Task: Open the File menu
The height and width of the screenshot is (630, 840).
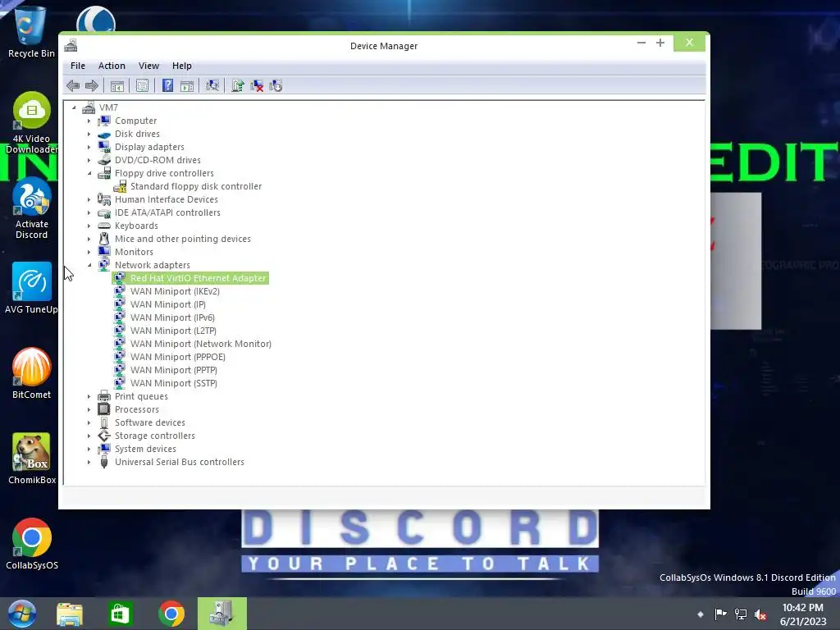Action: pos(78,66)
